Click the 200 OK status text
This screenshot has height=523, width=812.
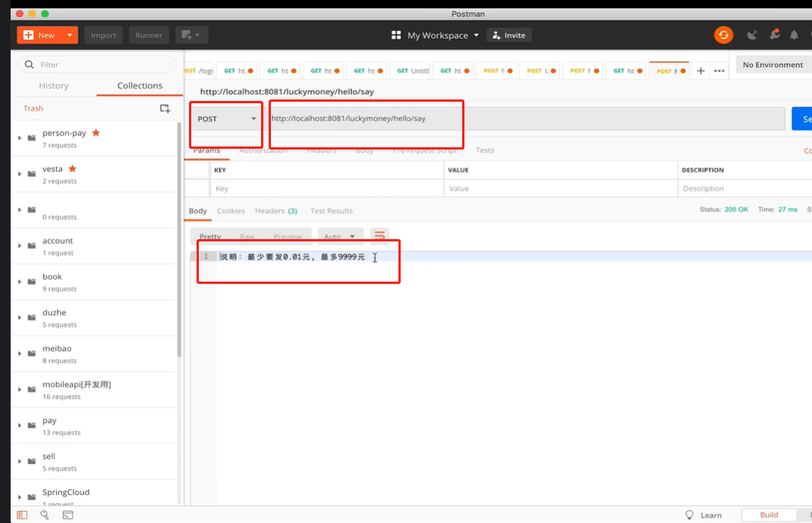click(x=736, y=210)
